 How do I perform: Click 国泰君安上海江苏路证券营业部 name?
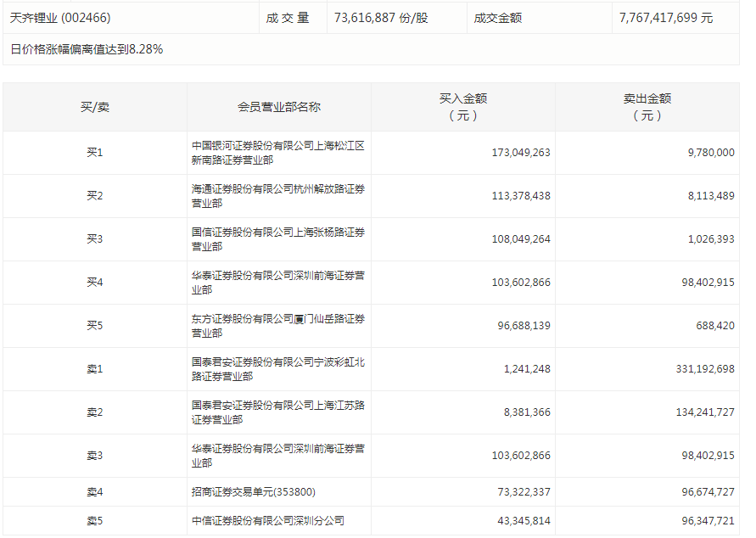pyautogui.click(x=278, y=412)
